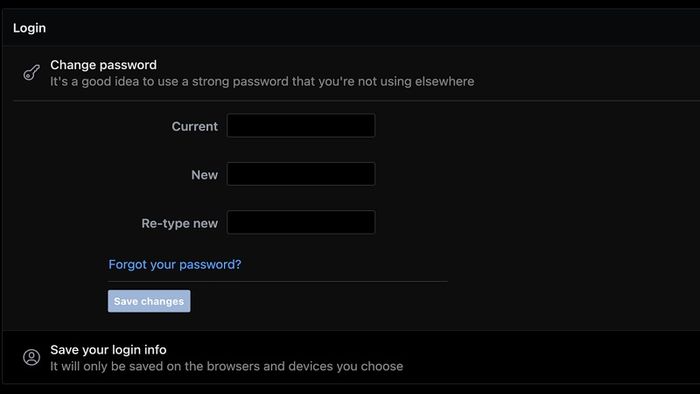Screen dimensions: 700x394
Task: Click the divider line above Save changes
Action: pos(278,282)
